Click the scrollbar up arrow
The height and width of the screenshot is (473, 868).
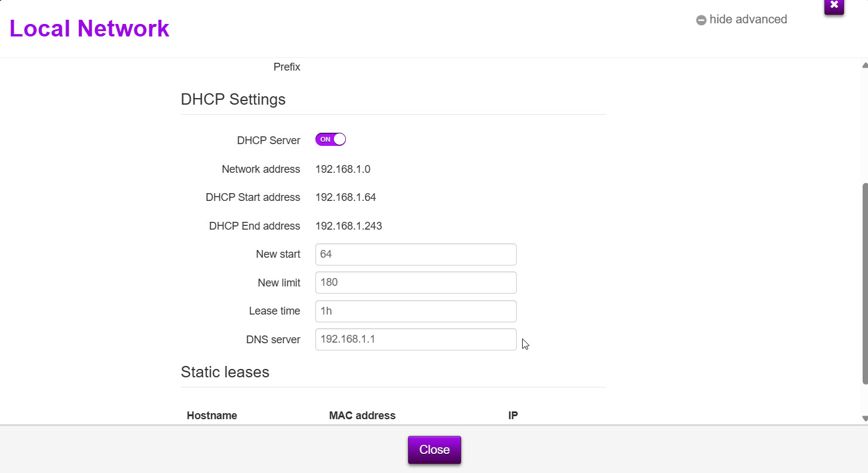click(864, 65)
